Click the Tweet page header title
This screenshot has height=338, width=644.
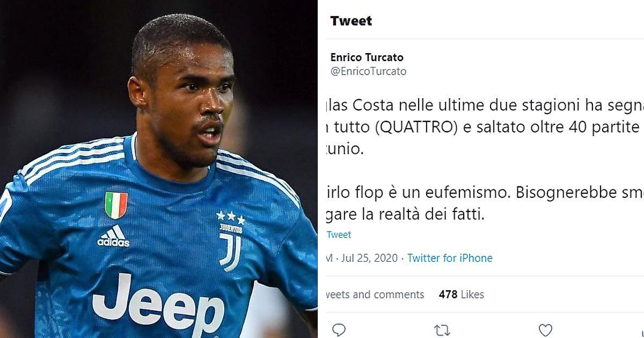pos(351,21)
